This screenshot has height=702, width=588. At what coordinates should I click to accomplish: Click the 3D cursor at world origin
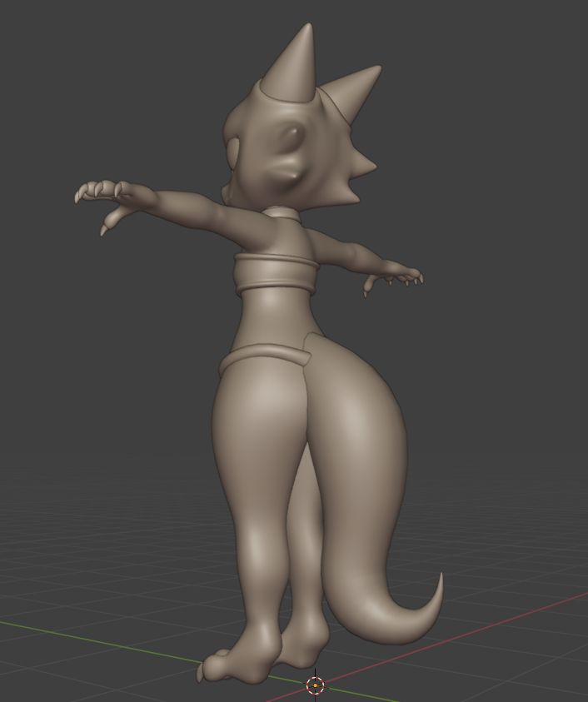coord(316,685)
